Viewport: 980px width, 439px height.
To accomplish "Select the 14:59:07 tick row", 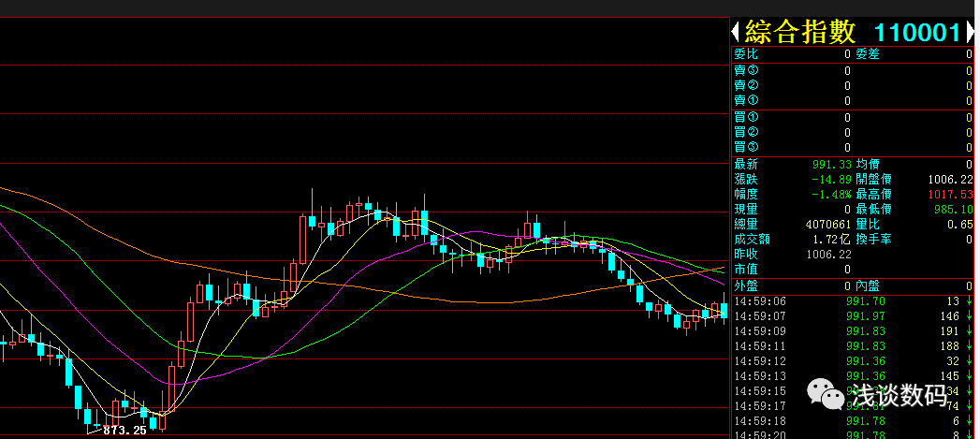I will (x=853, y=316).
